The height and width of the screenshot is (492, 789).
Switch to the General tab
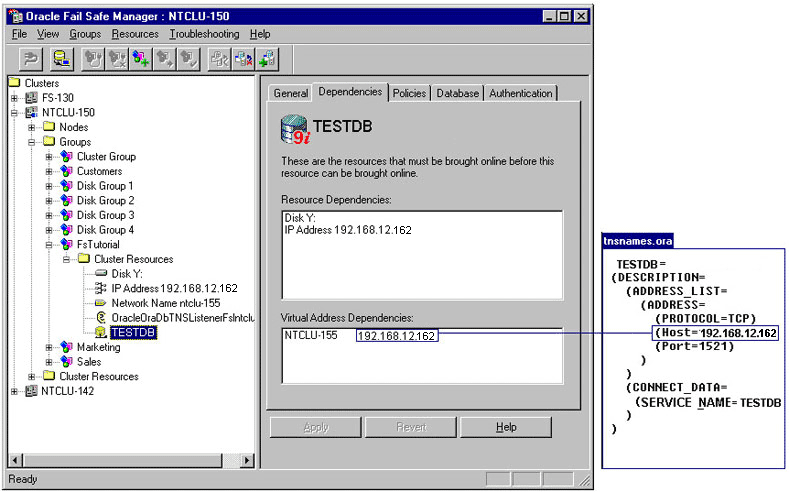[x=290, y=93]
